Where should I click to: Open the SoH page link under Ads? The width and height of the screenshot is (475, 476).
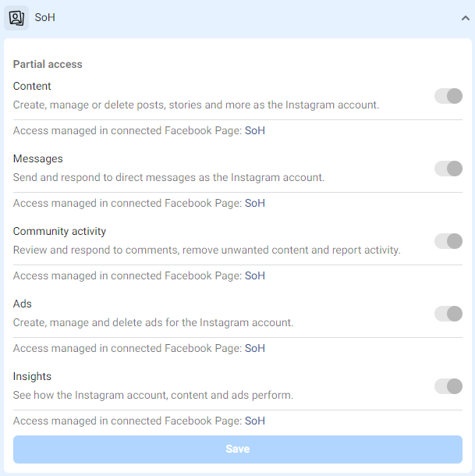coord(255,348)
